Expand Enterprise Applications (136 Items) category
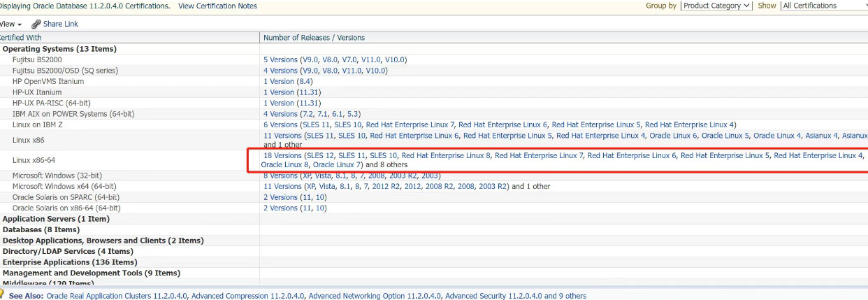This screenshot has height=300, width=868. click(x=70, y=262)
